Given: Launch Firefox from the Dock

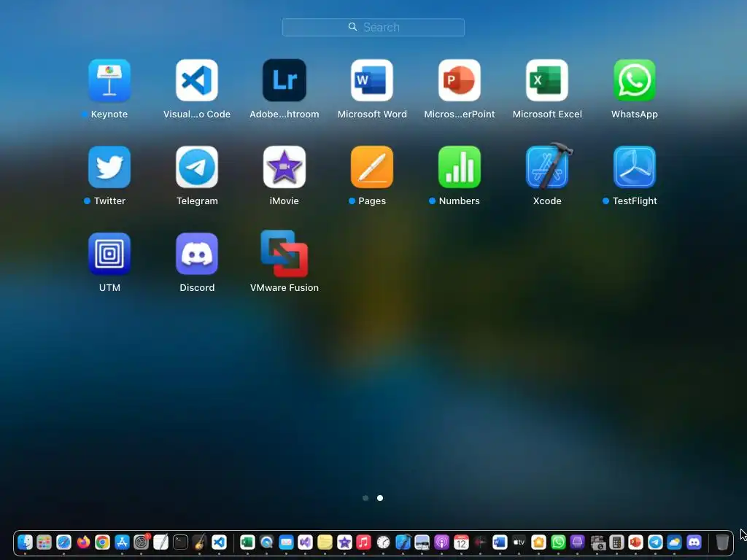Looking at the screenshot, I should [83, 542].
